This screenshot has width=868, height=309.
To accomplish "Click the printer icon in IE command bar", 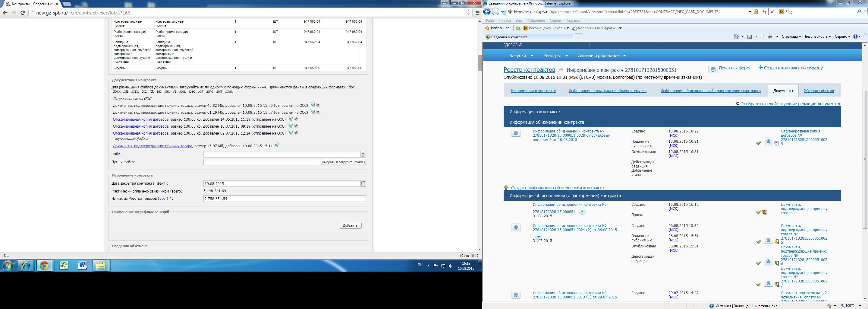I will click(x=770, y=37).
